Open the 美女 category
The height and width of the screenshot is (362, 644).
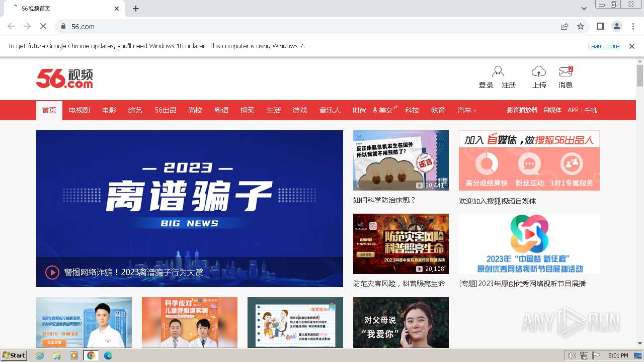pos(385,110)
